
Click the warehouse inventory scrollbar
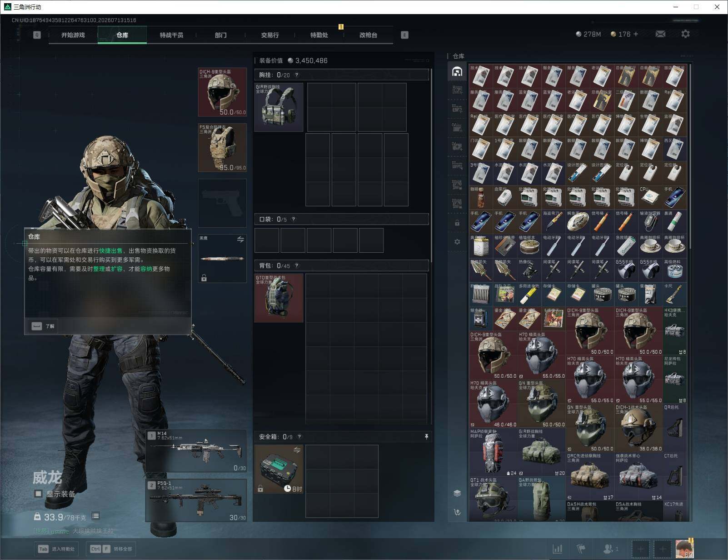coord(691,156)
